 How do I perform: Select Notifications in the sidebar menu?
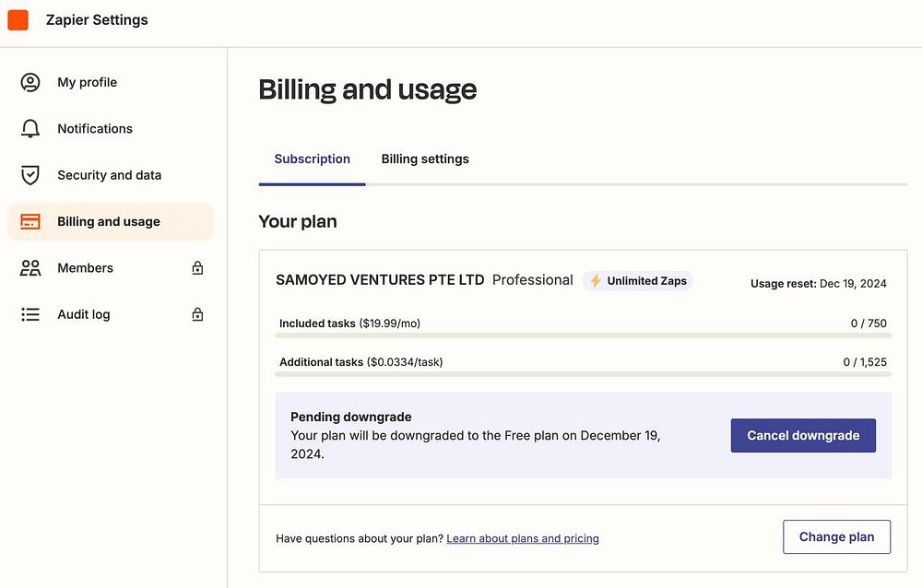pos(95,128)
